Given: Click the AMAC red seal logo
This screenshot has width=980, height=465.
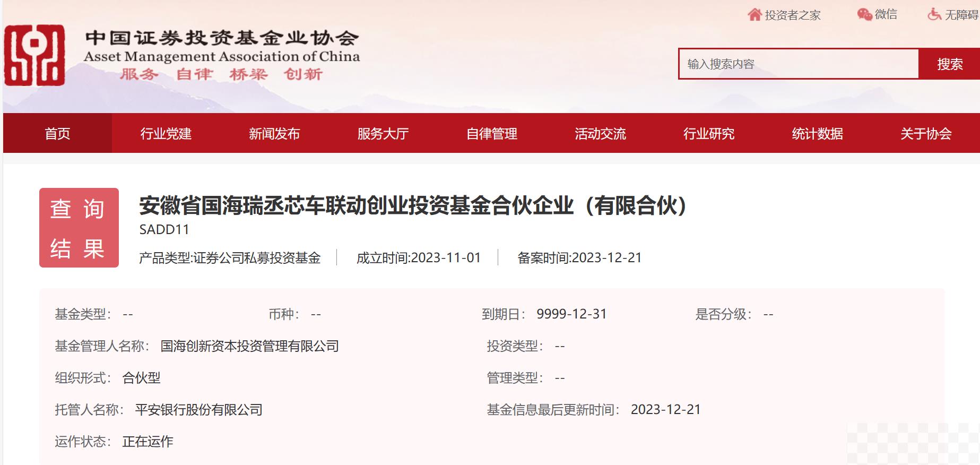Looking at the screenshot, I should (34, 55).
